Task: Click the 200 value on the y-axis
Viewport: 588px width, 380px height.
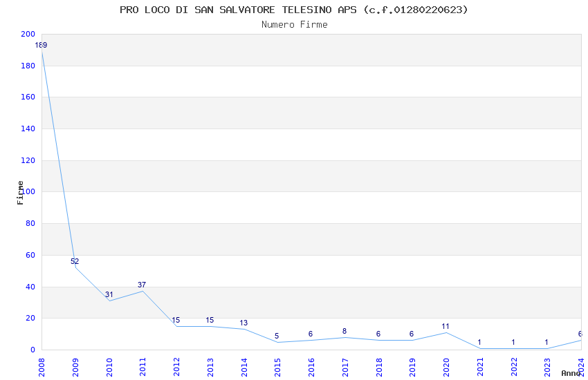Action: point(28,35)
